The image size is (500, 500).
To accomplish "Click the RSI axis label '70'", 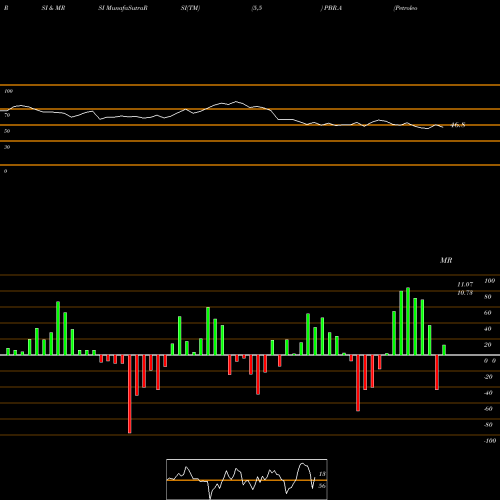I will pyautogui.click(x=7, y=115).
